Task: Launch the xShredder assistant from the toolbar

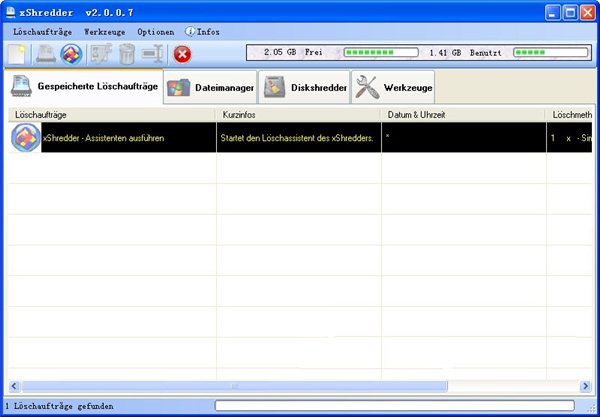Action: pyautogui.click(x=70, y=54)
